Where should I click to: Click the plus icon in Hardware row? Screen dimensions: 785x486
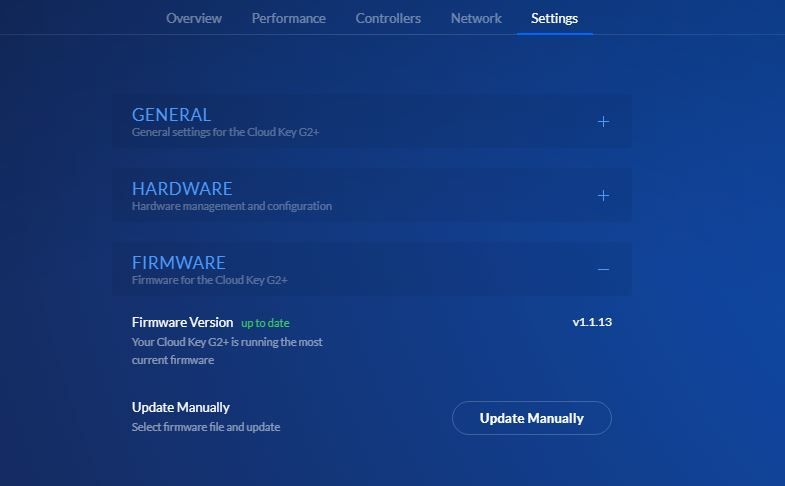tap(603, 196)
